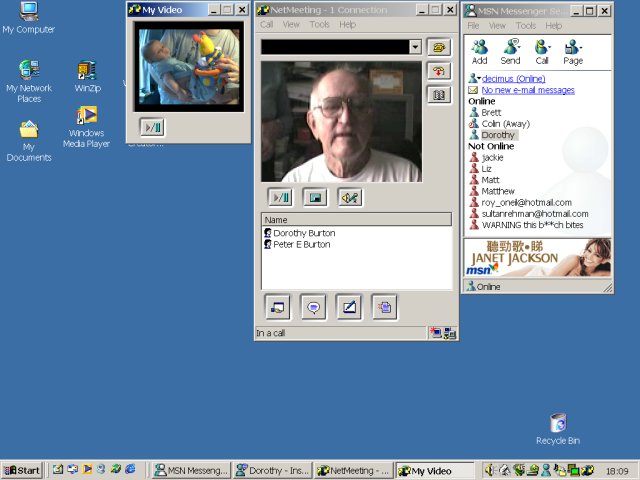Click the Transfer Files button in NetMeeting

(384, 307)
